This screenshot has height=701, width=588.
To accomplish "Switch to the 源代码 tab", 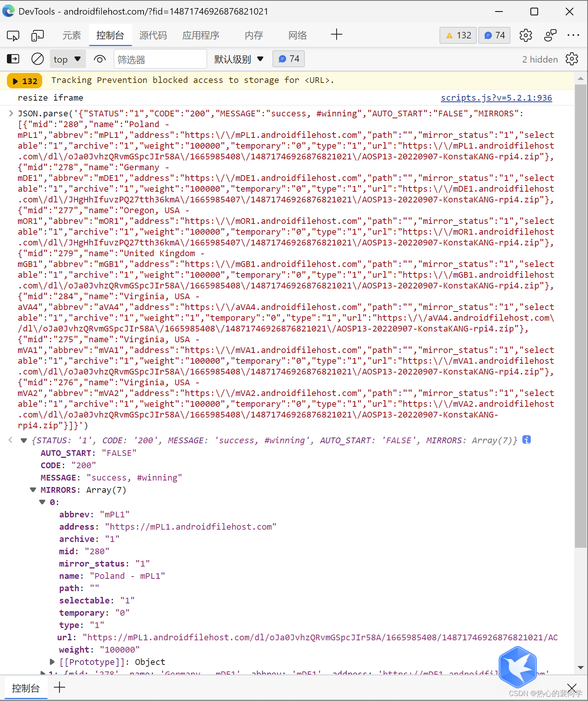I will coord(153,36).
